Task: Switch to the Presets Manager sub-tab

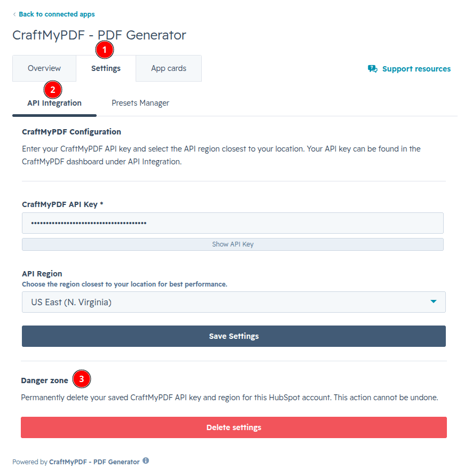Action: (x=140, y=103)
